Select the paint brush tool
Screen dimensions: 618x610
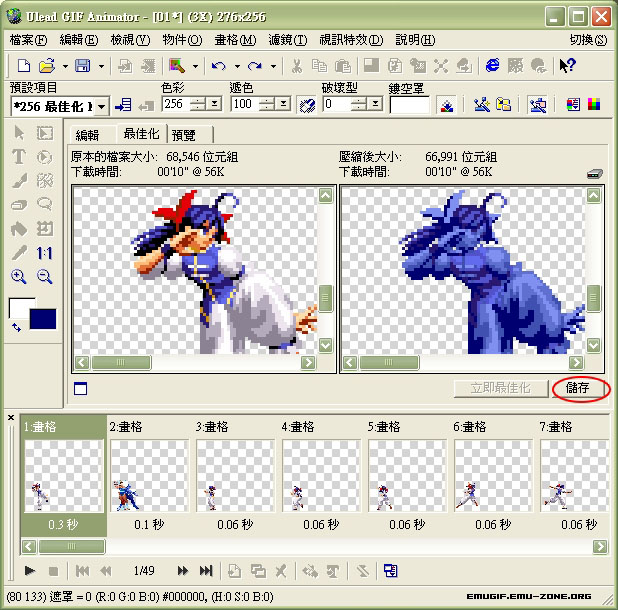pos(19,180)
